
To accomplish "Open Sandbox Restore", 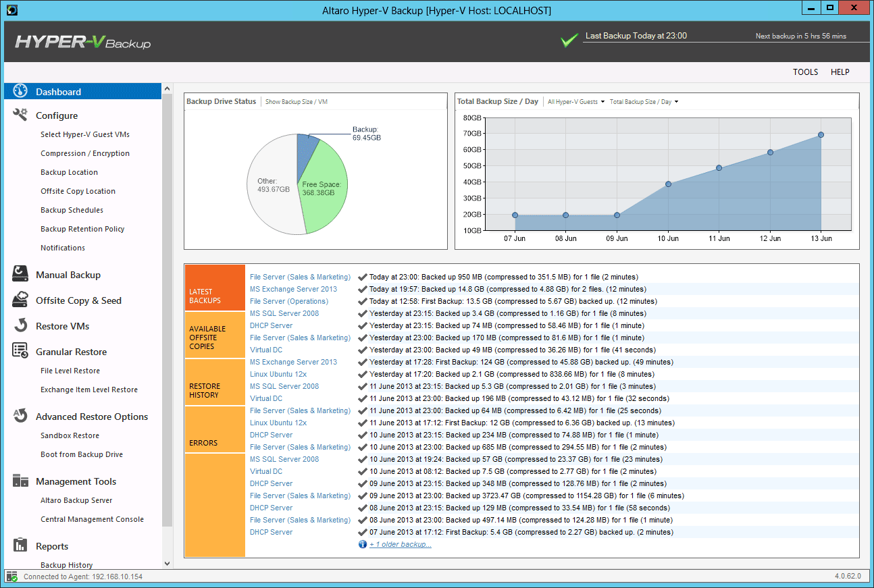I will (70, 435).
